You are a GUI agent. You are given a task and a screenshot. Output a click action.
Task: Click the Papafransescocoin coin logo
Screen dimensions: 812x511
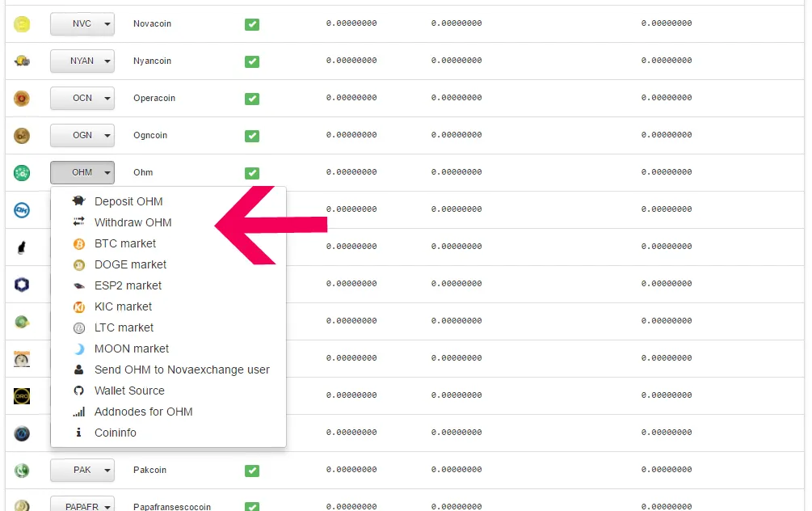coord(22,505)
